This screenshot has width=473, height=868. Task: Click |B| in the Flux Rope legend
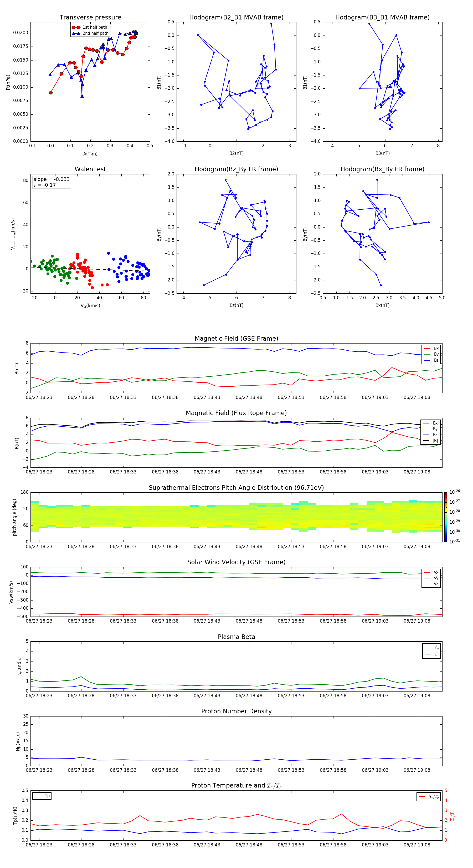pos(431,441)
